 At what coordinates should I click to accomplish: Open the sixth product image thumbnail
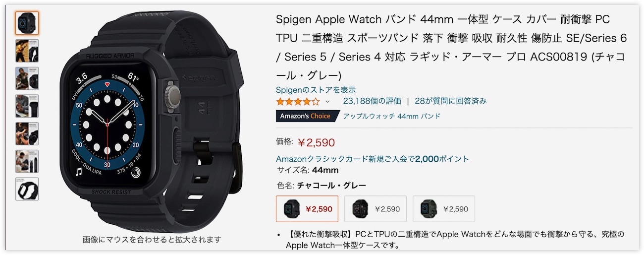27,161
